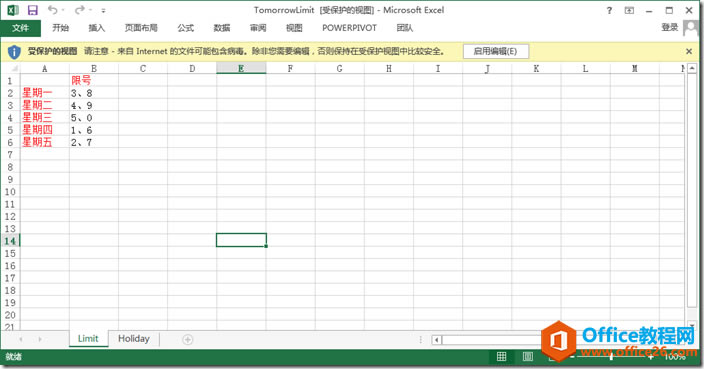Screen dimensions: 704x369
Task: Select row 14 header
Action: tap(10, 241)
